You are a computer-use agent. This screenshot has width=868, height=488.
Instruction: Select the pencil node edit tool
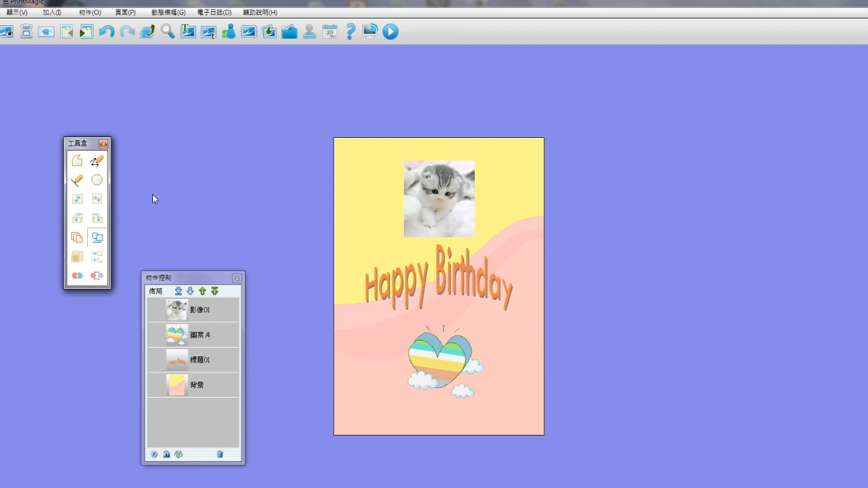coord(97,161)
